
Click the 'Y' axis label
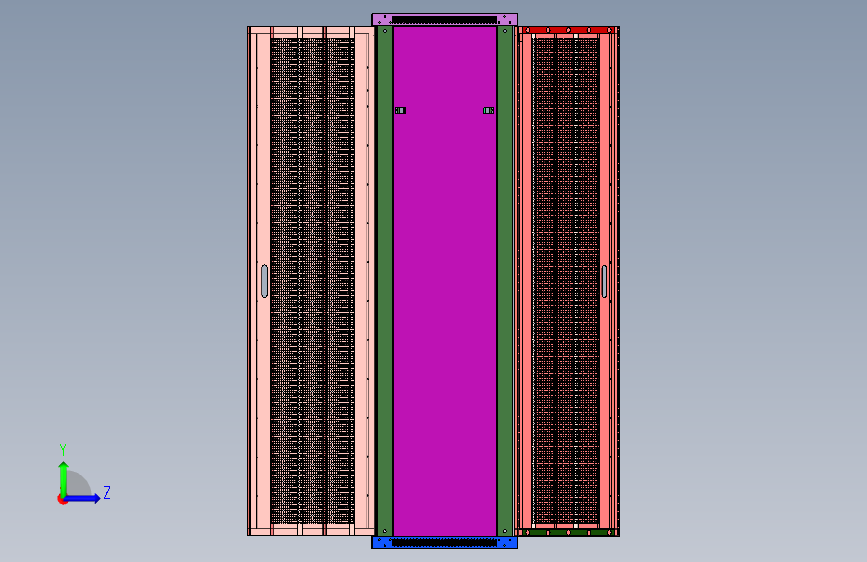click(x=63, y=449)
